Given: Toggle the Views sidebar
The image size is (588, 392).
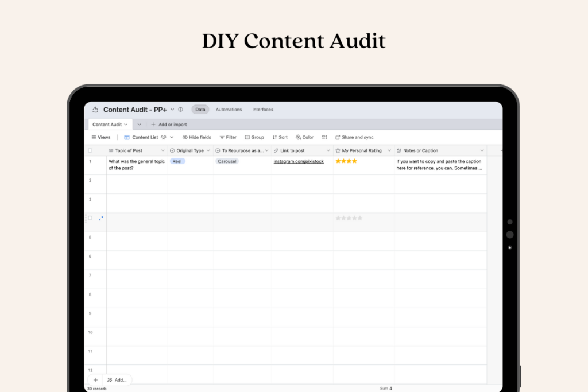Looking at the screenshot, I should click(x=101, y=138).
